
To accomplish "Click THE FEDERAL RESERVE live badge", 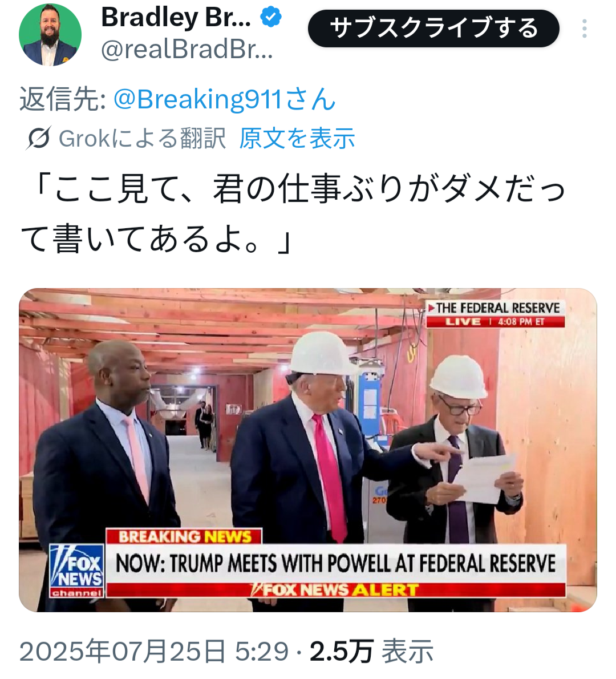I will tap(495, 314).
